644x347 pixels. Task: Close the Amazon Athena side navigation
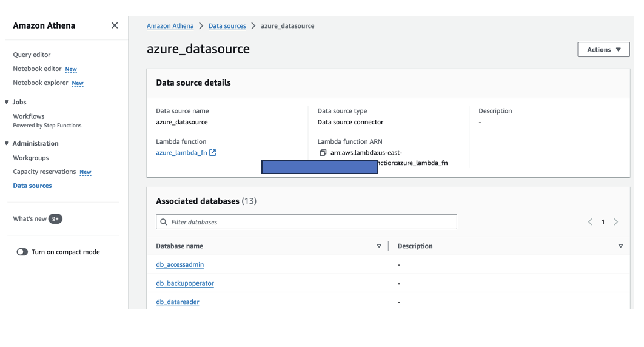(115, 25)
